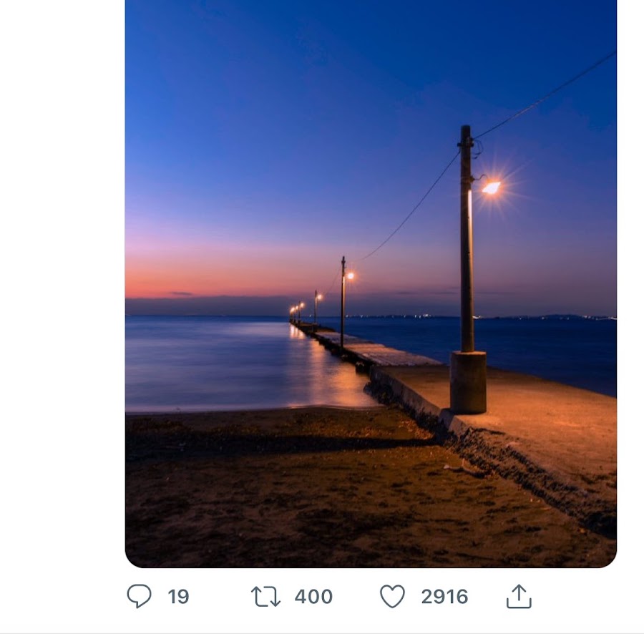Viewport: 644px width, 644px height.
Task: Open the share menu via upload arrow icon
Action: click(519, 596)
